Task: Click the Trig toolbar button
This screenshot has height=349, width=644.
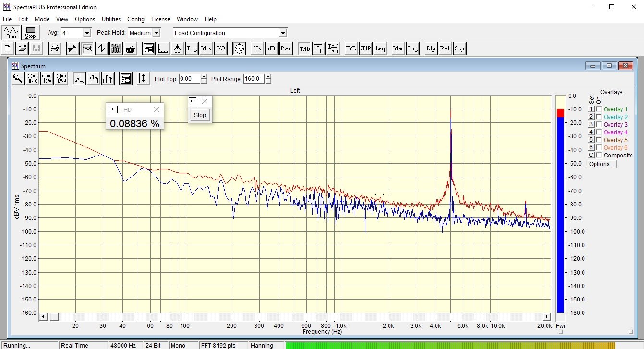Action: click(192, 48)
